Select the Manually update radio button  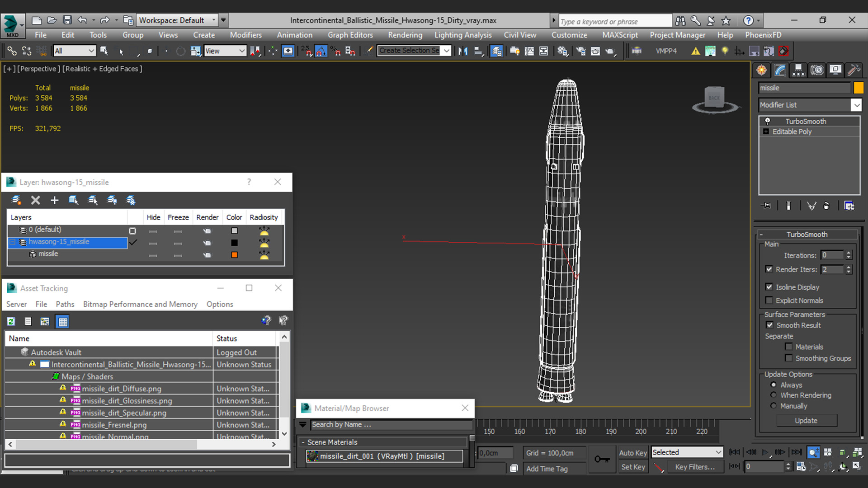(774, 406)
